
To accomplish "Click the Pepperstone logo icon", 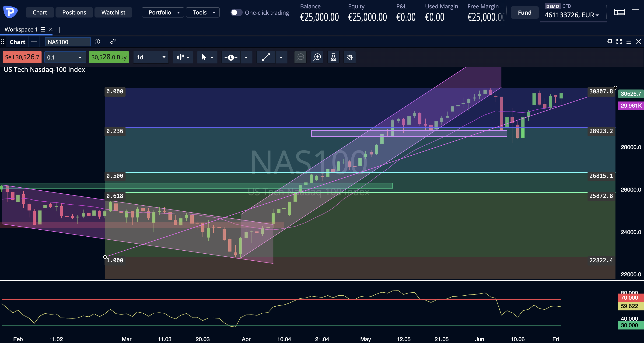I will (x=10, y=12).
